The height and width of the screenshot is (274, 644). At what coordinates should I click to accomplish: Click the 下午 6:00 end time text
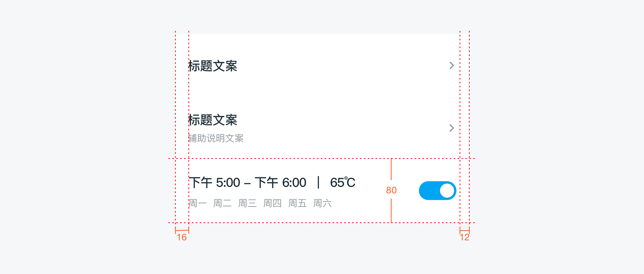281,182
